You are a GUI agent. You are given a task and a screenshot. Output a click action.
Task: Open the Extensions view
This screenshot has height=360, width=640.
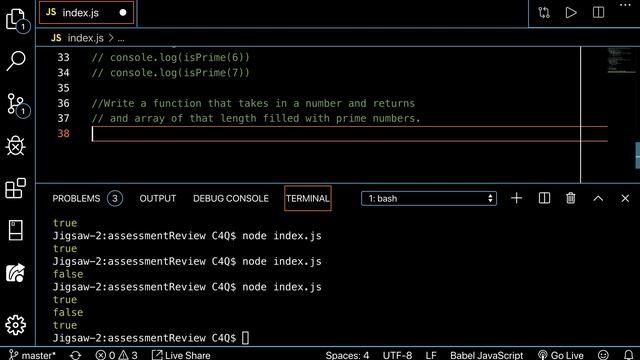[x=16, y=188]
